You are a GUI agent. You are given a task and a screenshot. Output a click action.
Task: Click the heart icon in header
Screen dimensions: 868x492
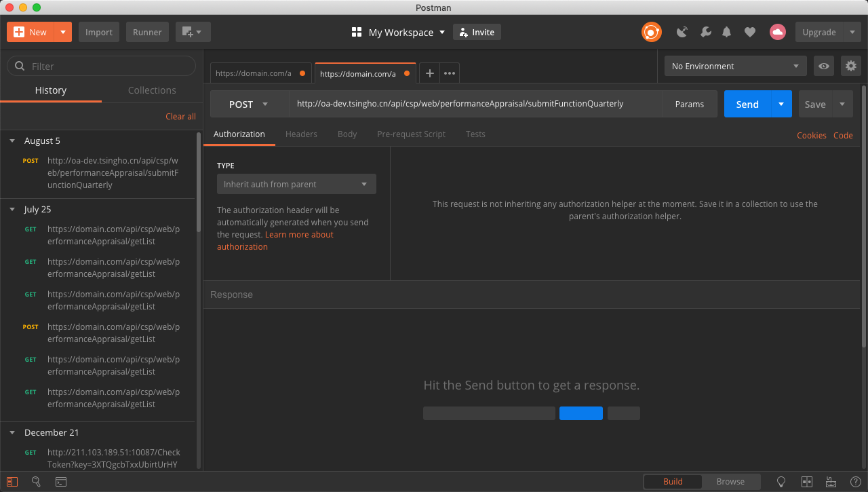click(x=749, y=32)
